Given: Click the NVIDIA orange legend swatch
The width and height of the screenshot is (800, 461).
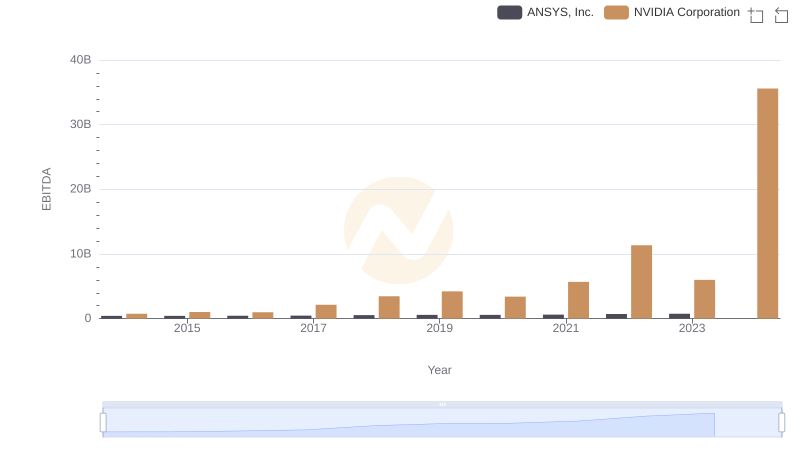Looking at the screenshot, I should pos(616,12).
